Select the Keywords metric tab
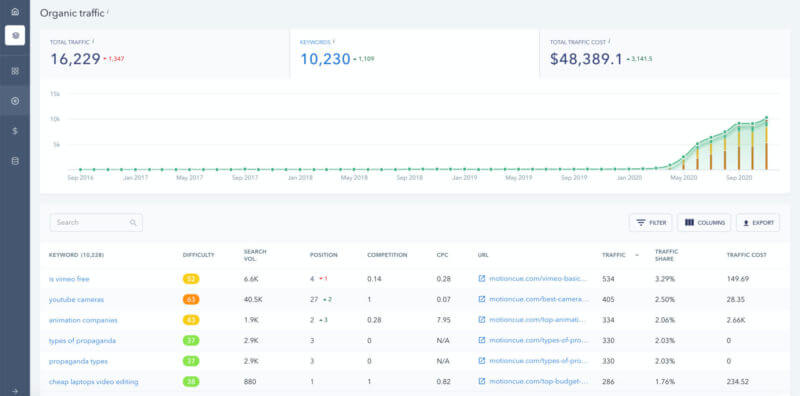The image size is (800, 396). (x=414, y=54)
